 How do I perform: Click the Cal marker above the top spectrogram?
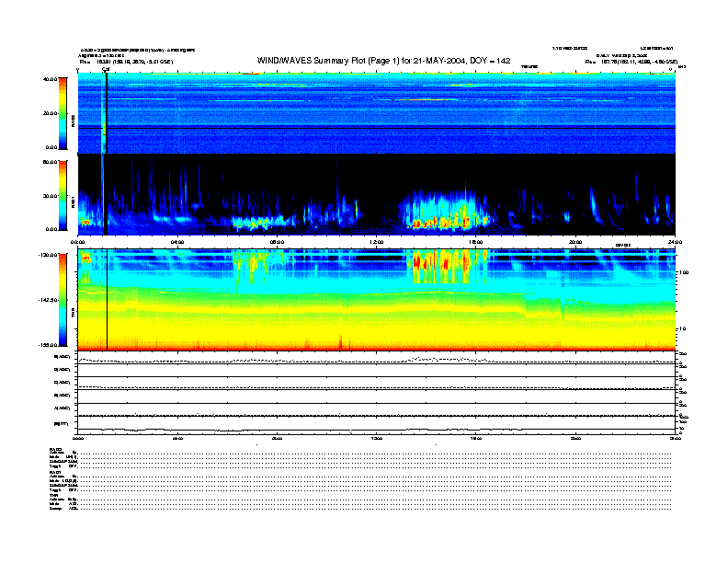click(106, 69)
